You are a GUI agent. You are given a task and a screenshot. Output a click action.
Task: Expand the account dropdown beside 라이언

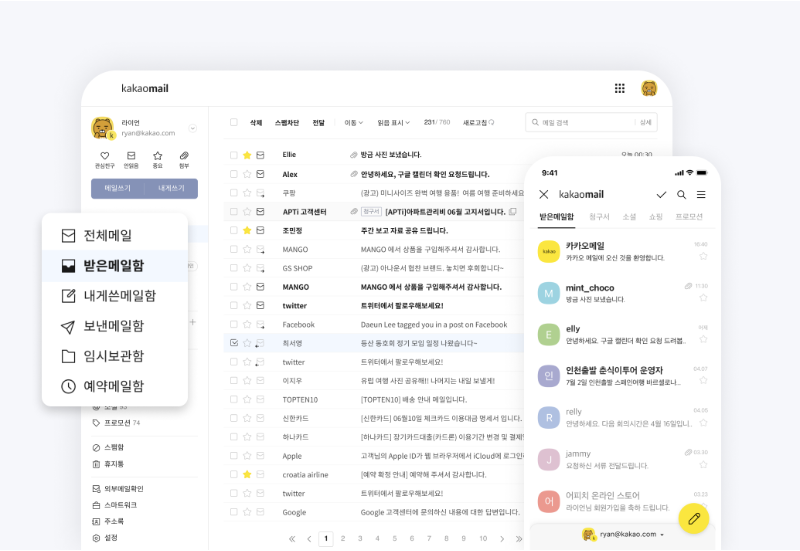[193, 128]
